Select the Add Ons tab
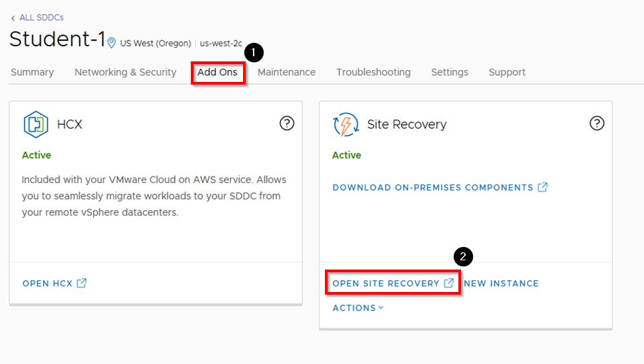 [x=217, y=73]
